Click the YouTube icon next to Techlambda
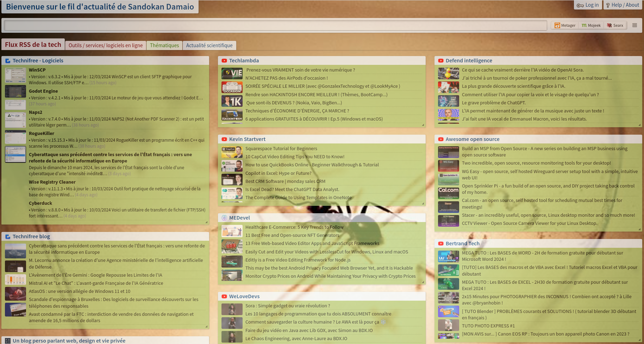Image resolution: width=644 pixels, height=344 pixels. [x=224, y=61]
